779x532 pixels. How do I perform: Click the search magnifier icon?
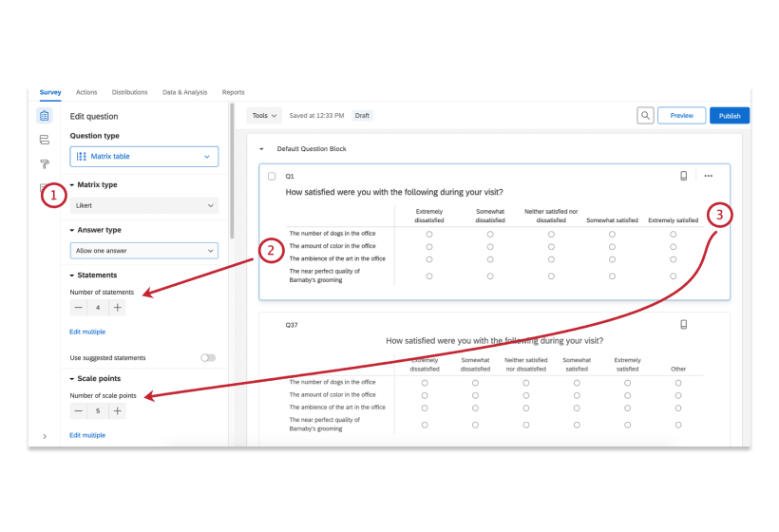pyautogui.click(x=645, y=115)
